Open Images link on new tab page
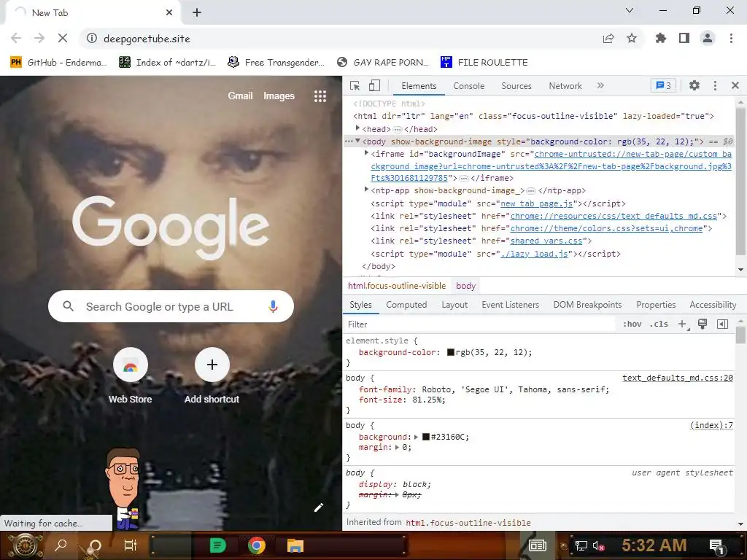 (279, 96)
